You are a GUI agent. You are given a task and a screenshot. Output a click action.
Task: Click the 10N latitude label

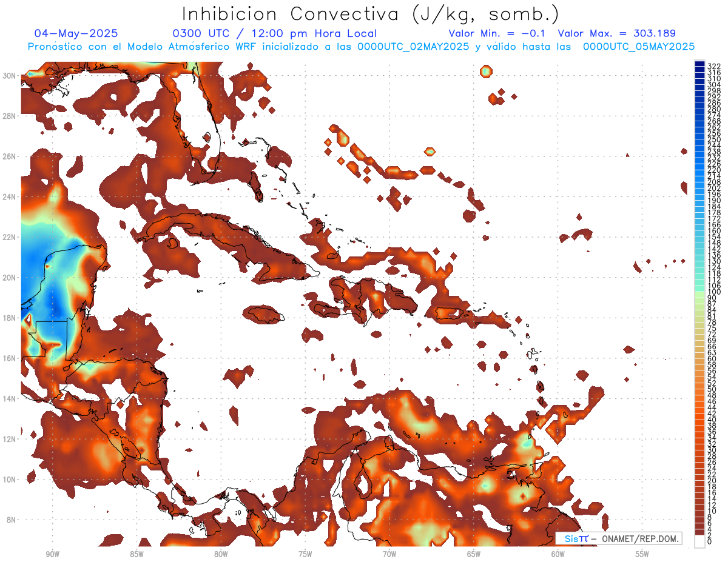9,479
